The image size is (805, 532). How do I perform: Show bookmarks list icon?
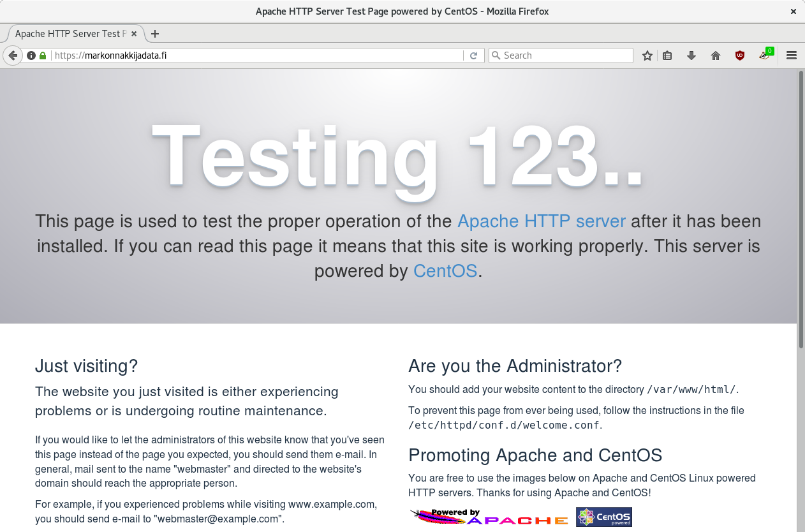coord(667,55)
